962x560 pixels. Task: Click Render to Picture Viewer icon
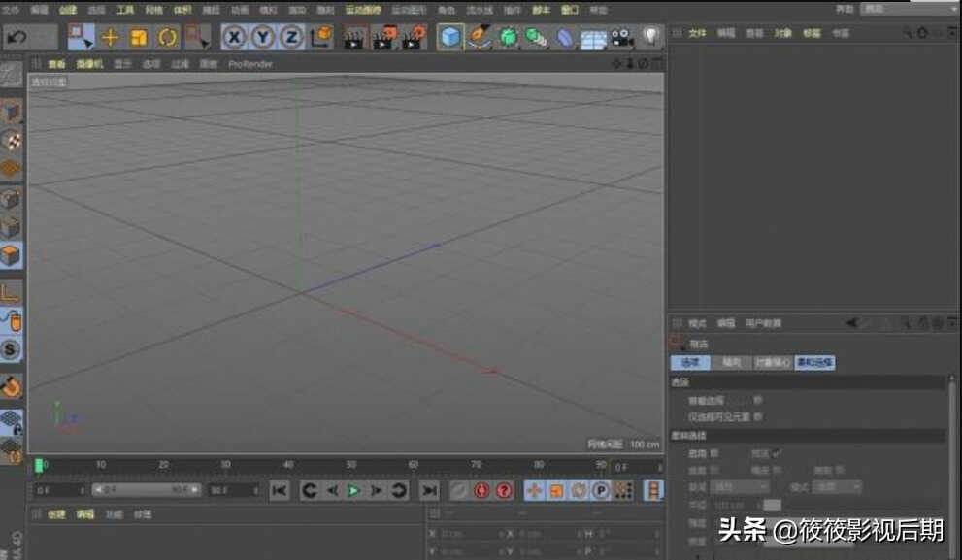[x=384, y=38]
